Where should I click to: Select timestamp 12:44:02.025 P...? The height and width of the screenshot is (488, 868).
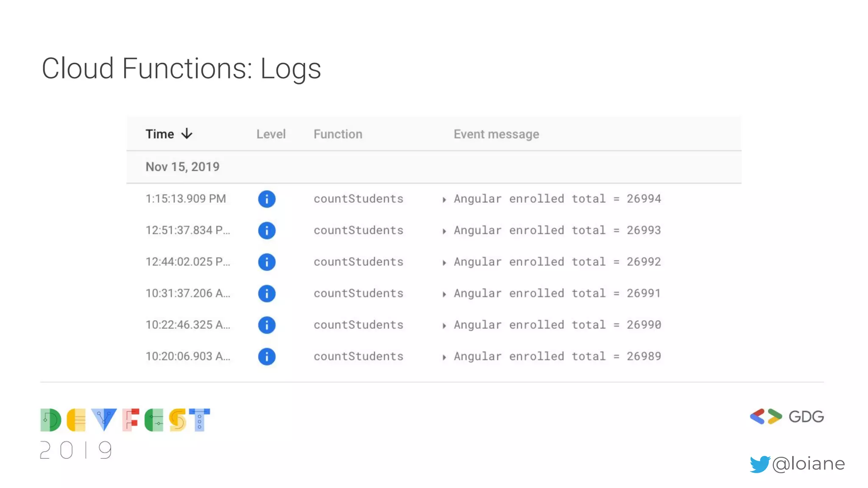(x=188, y=262)
